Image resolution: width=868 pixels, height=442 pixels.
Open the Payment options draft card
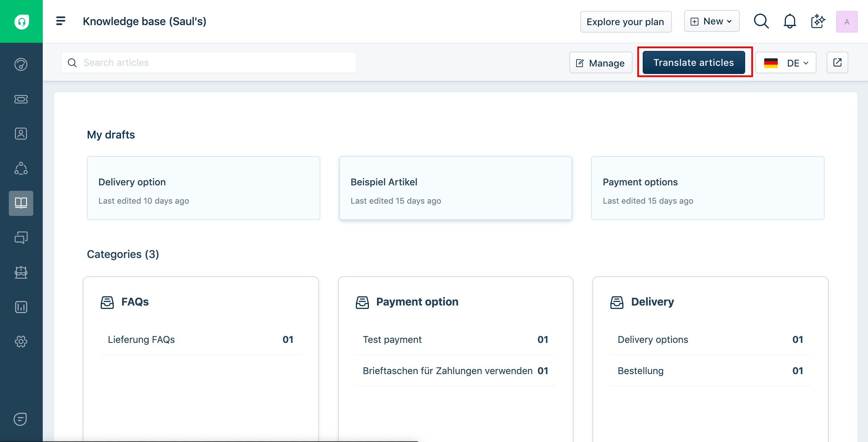tap(707, 188)
